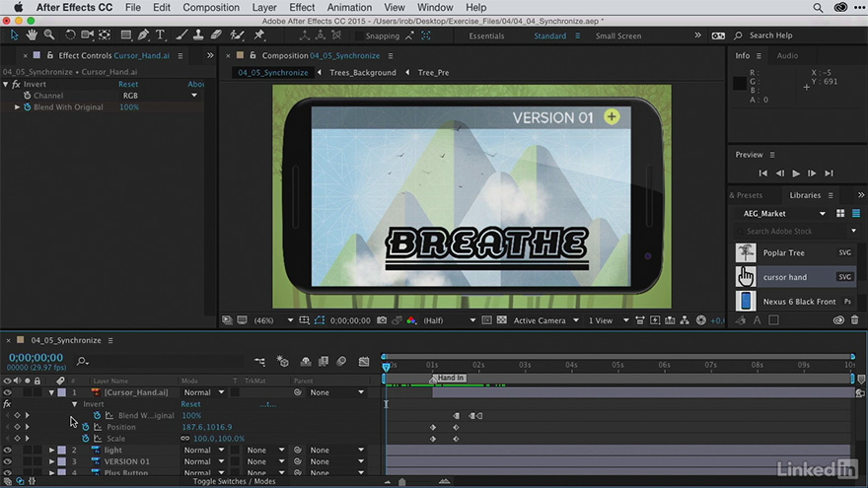The width and height of the screenshot is (868, 488).
Task: Open the 1 View layout dropdown
Action: pyautogui.click(x=609, y=320)
